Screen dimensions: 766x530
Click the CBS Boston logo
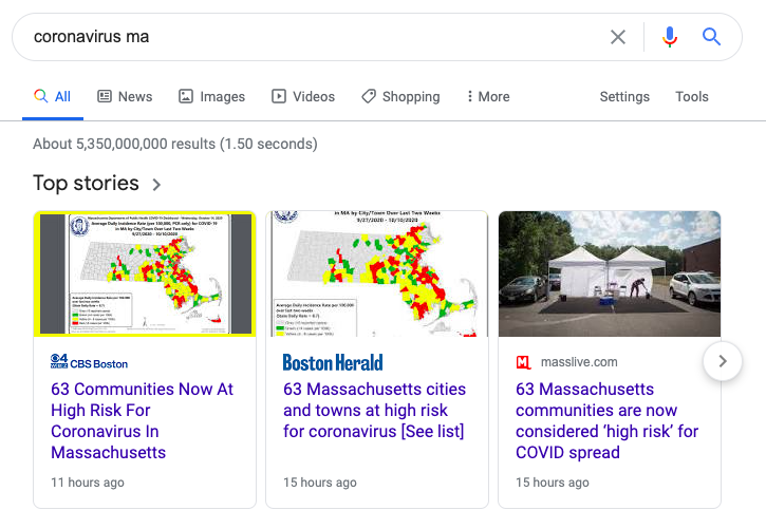[89, 363]
